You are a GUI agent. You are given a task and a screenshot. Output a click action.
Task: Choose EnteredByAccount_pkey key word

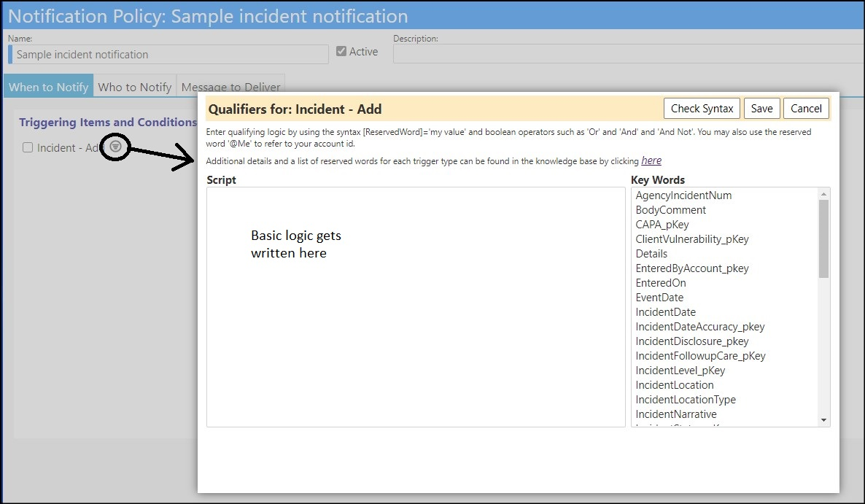691,268
